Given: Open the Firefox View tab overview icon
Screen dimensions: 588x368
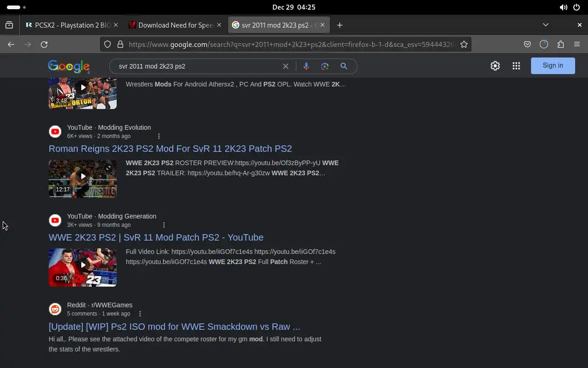Looking at the screenshot, I should [9, 25].
